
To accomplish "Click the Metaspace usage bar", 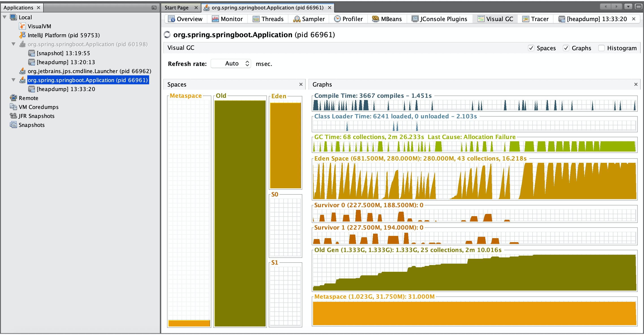I will [189, 323].
